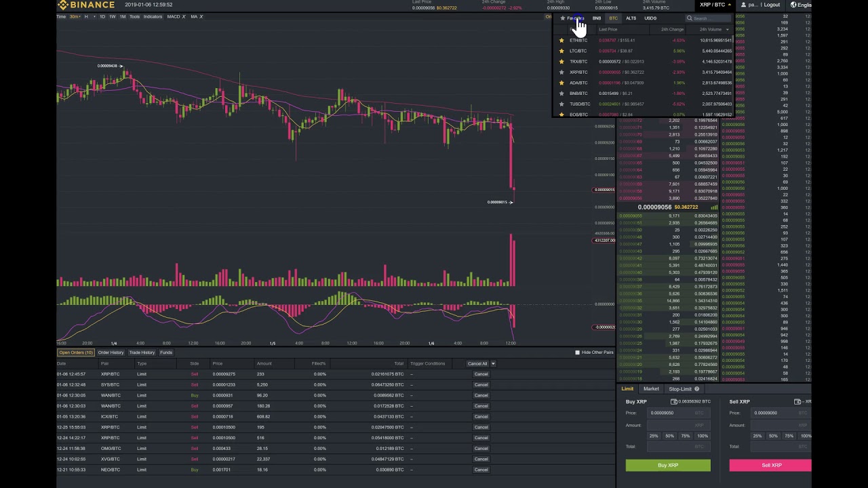Select the BTC market tab

tap(614, 18)
